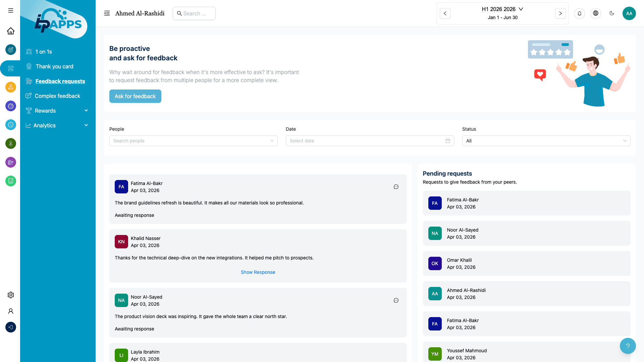Open Ahmed Al-Rashidi pending request
The width and height of the screenshot is (644, 362).
[527, 294]
